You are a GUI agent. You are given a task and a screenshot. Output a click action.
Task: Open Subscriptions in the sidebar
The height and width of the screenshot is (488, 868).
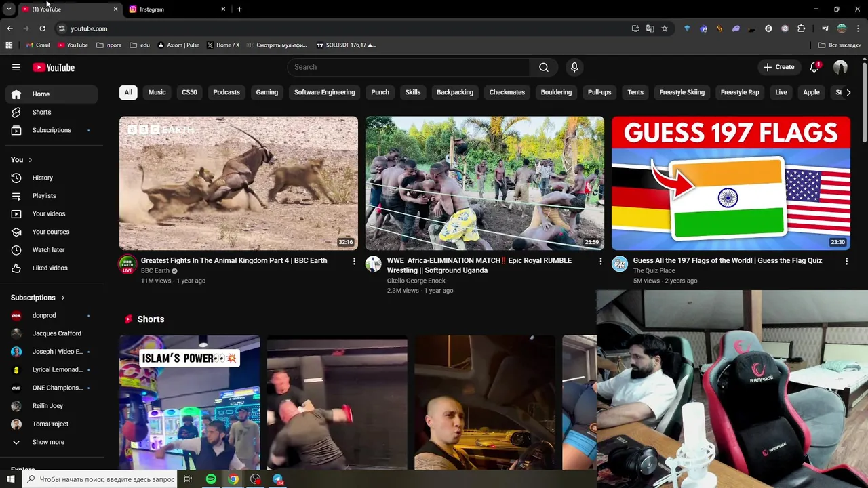(x=52, y=130)
